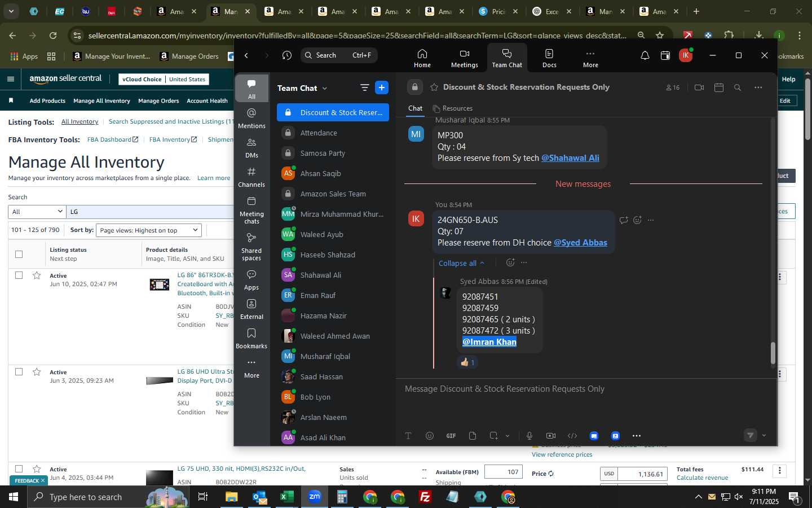
Task: Open Zoom Home tab
Action: point(422,58)
